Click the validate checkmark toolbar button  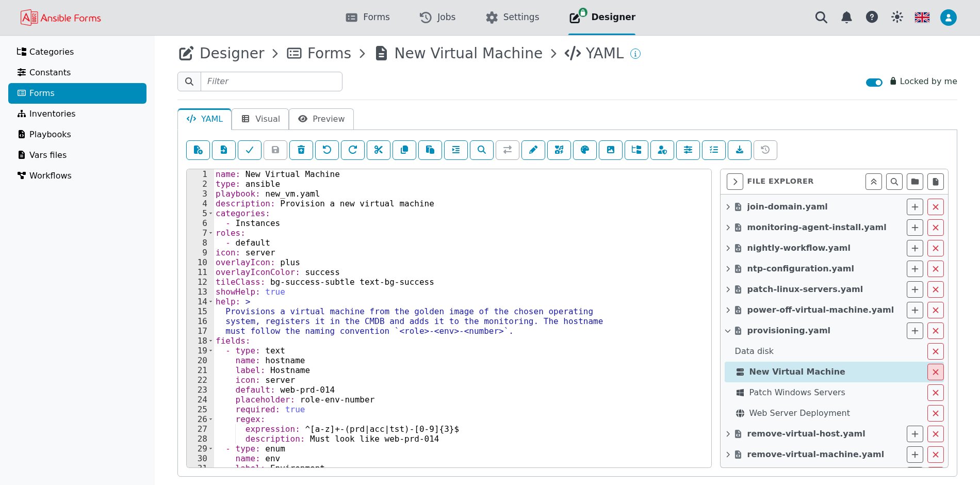250,150
